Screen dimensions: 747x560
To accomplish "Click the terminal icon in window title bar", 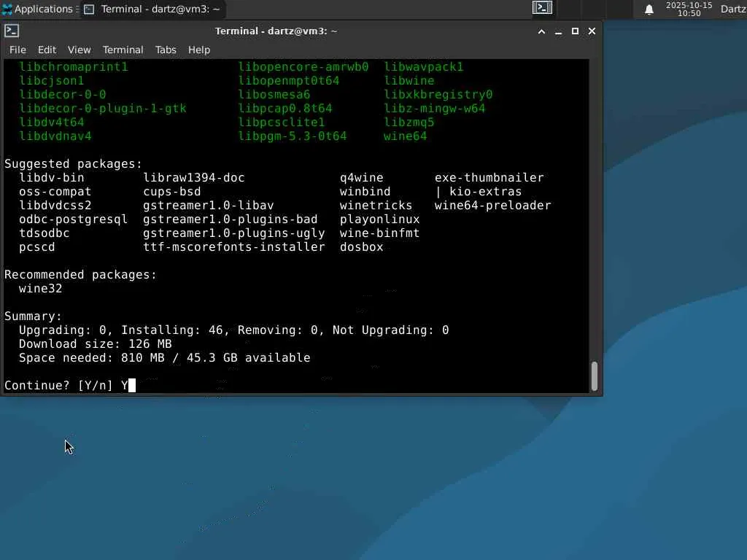I will tap(12, 31).
